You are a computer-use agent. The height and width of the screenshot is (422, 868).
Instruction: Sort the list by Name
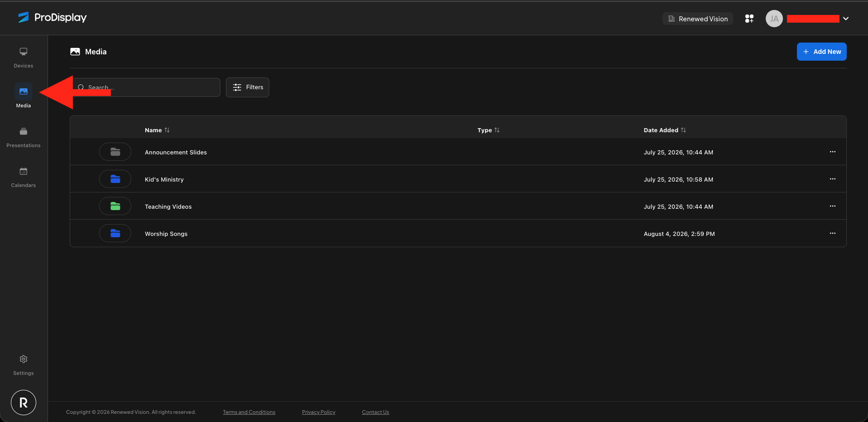(x=157, y=130)
